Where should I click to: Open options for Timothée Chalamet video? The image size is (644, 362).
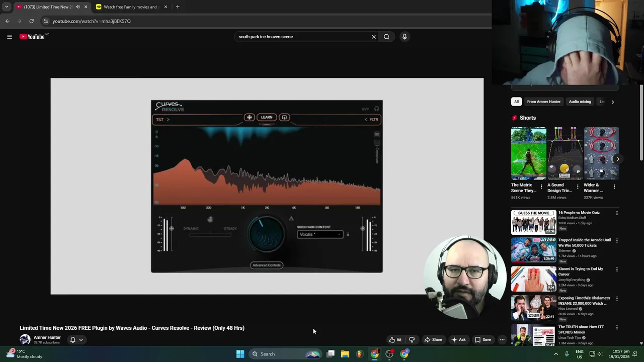[617, 299]
